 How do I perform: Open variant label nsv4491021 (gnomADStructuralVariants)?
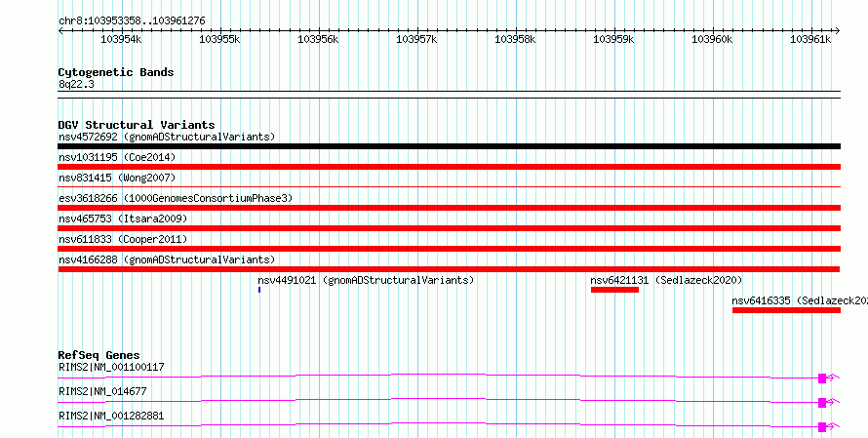click(366, 280)
